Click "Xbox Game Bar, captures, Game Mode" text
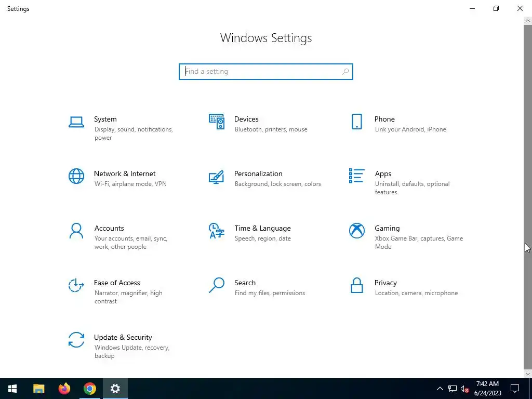This screenshot has height=399, width=532. [419, 243]
